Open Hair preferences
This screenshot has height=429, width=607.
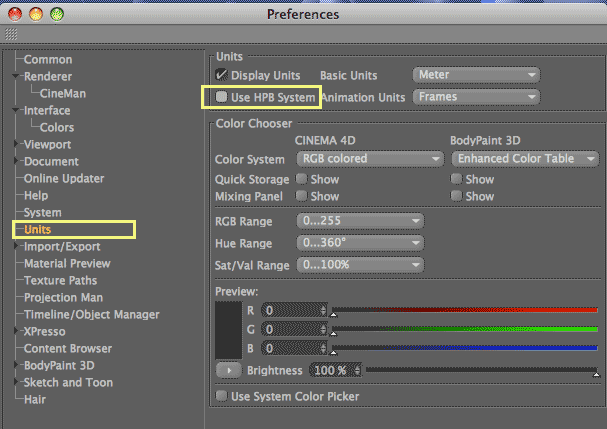tap(35, 400)
